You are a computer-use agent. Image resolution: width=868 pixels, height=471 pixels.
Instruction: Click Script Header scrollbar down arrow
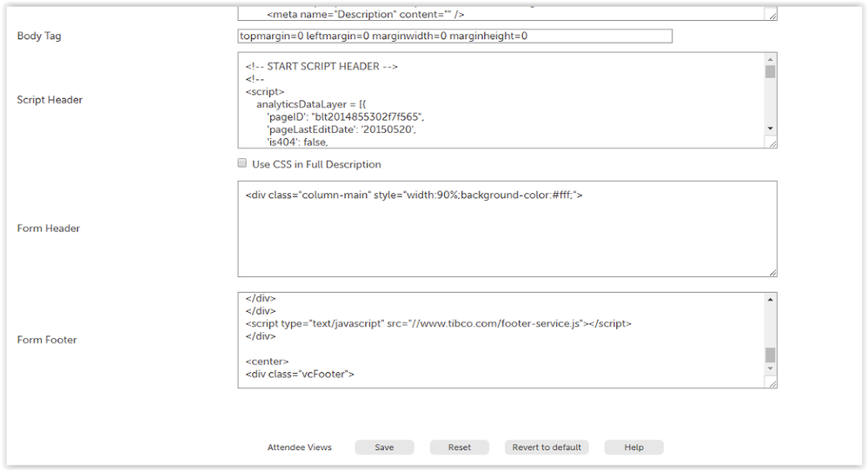click(770, 129)
